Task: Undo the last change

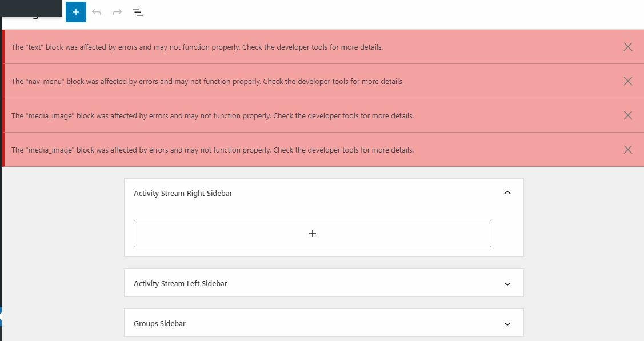Action: pos(97,13)
